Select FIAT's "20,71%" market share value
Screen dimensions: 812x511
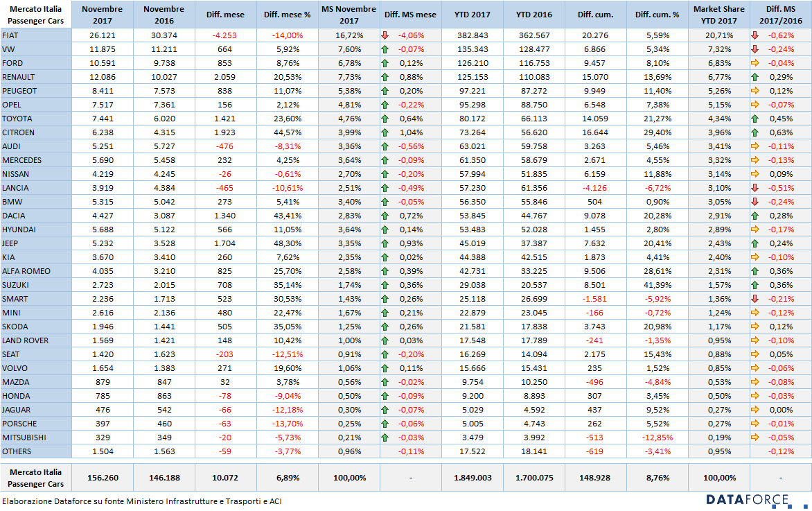pyautogui.click(x=719, y=35)
